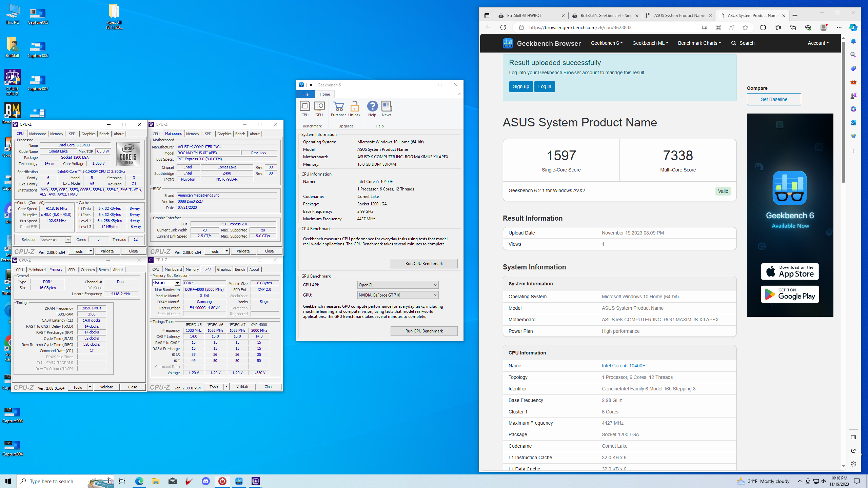
Task: Click the Mail app icon in taskbar
Action: (x=172, y=481)
